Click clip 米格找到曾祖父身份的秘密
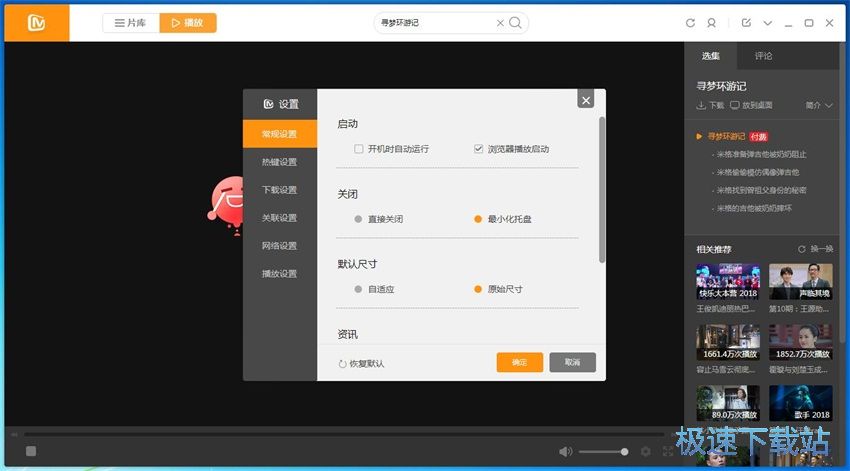This screenshot has height=471, width=850. tap(761, 190)
